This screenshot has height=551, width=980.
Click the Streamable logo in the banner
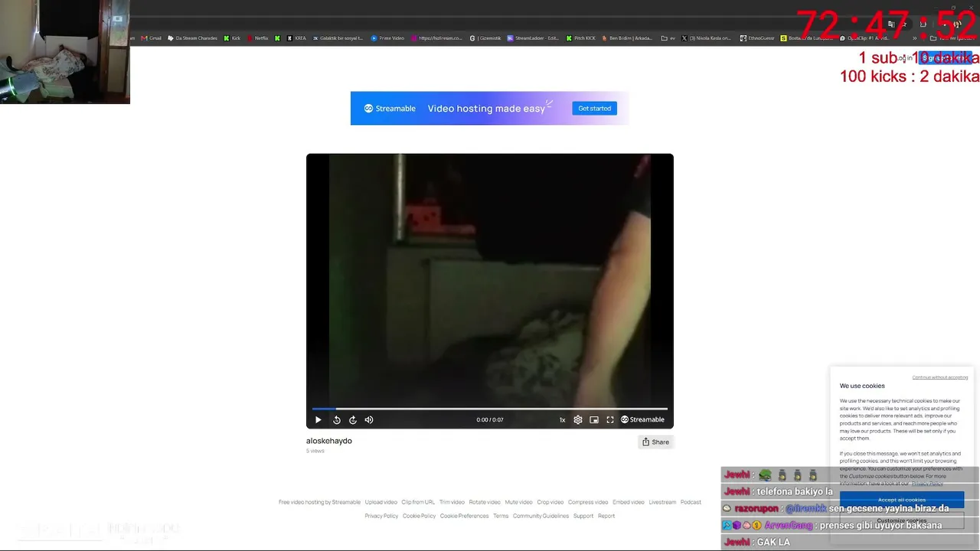(390, 109)
